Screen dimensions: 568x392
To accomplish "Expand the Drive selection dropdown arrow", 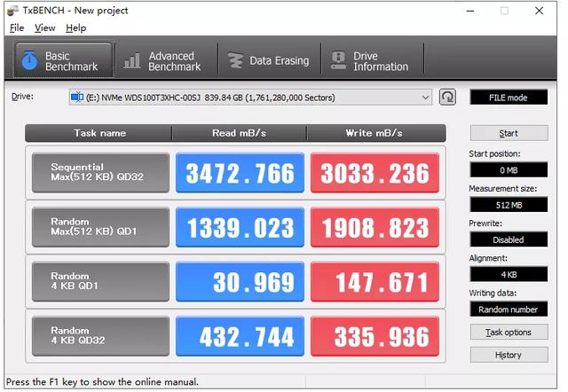I will pos(425,98).
